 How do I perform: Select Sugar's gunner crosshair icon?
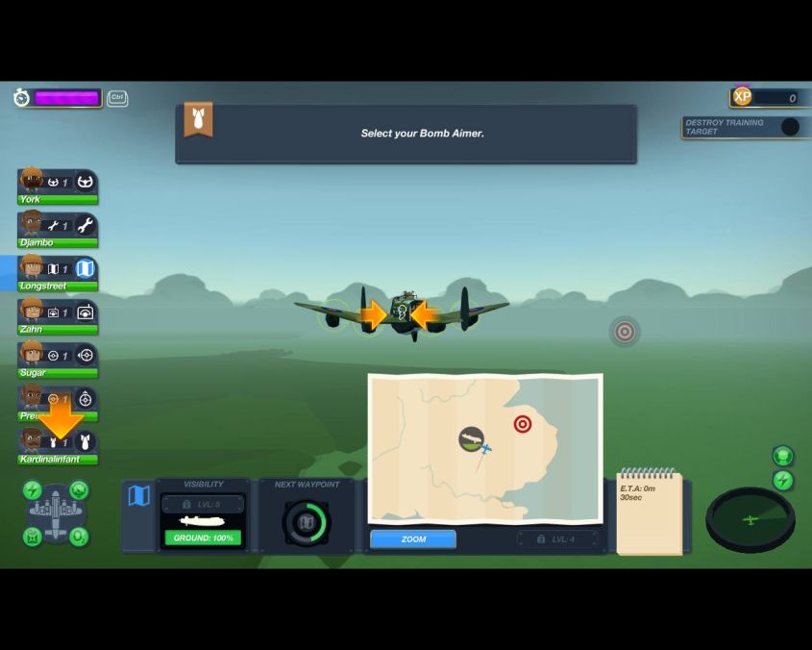(86, 355)
